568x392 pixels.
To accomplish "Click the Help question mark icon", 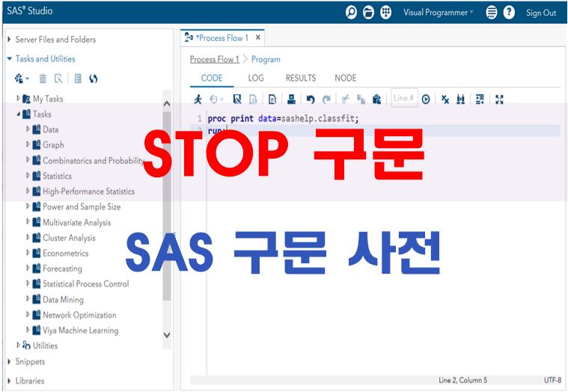I will 509,12.
